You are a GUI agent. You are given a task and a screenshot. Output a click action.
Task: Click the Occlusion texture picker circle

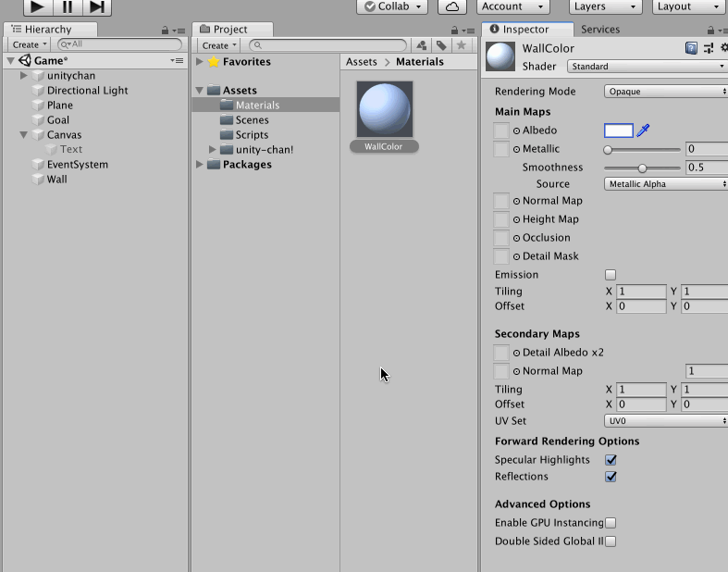[x=516, y=238]
